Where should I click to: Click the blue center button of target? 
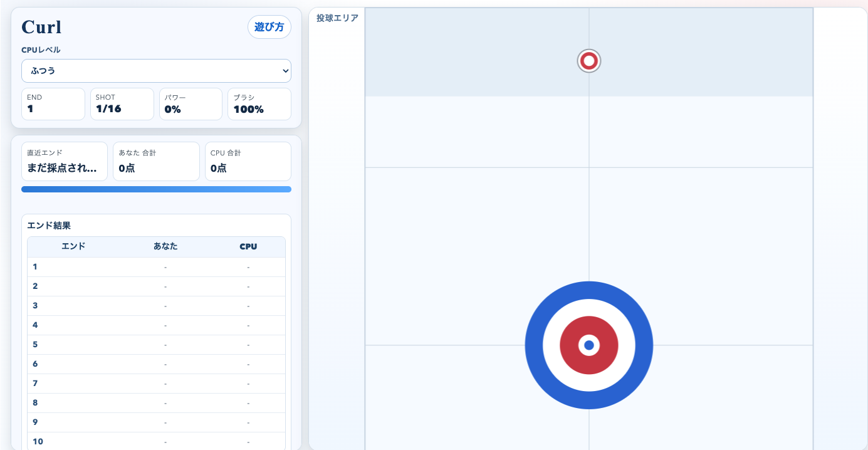coord(588,345)
